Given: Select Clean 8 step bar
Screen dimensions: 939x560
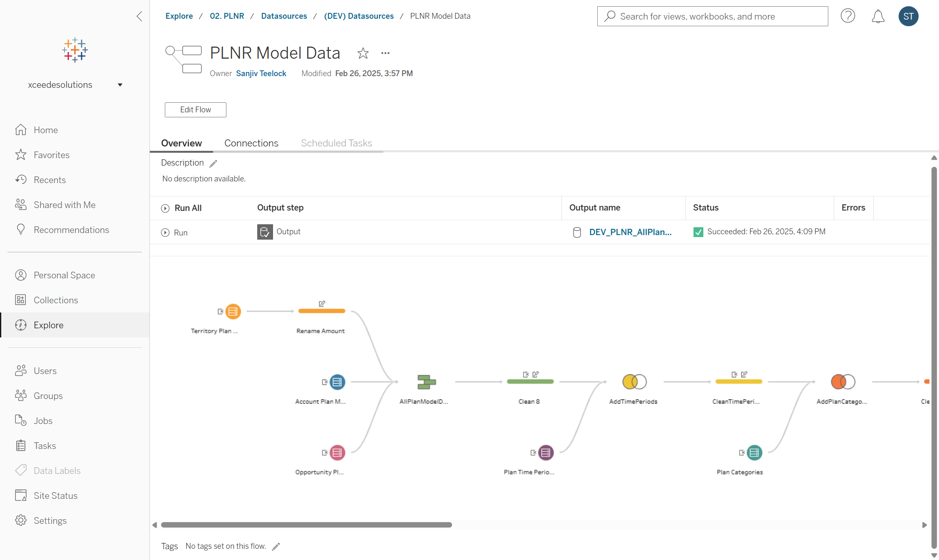Looking at the screenshot, I should tap(530, 382).
